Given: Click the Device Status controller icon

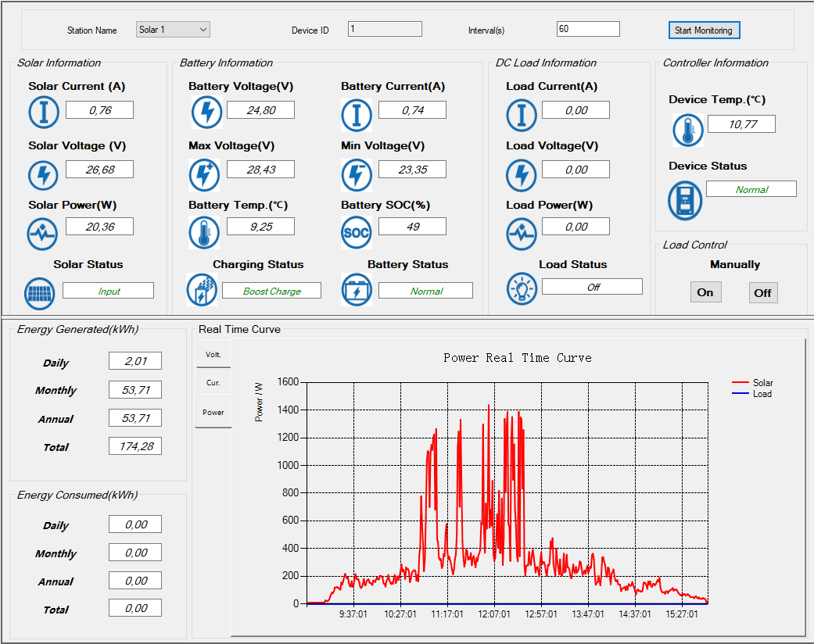Looking at the screenshot, I should (685, 200).
